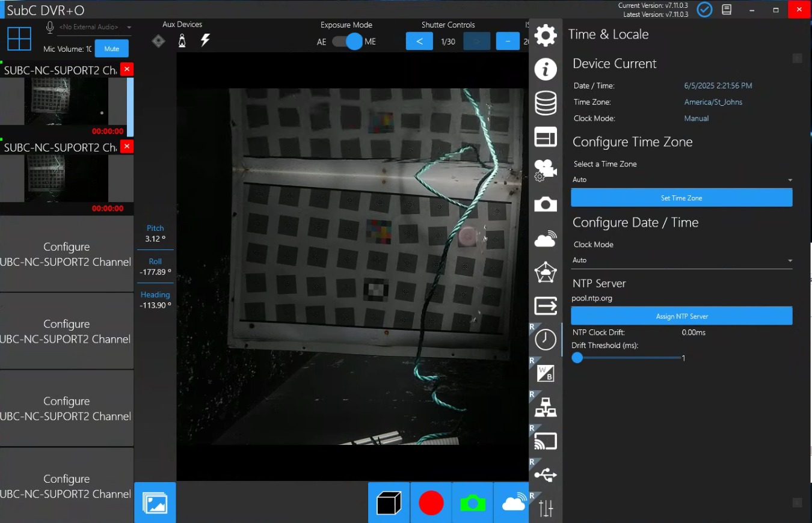Open the Time & Locale clock tab
This screenshot has width=812, height=523.
pyautogui.click(x=545, y=340)
